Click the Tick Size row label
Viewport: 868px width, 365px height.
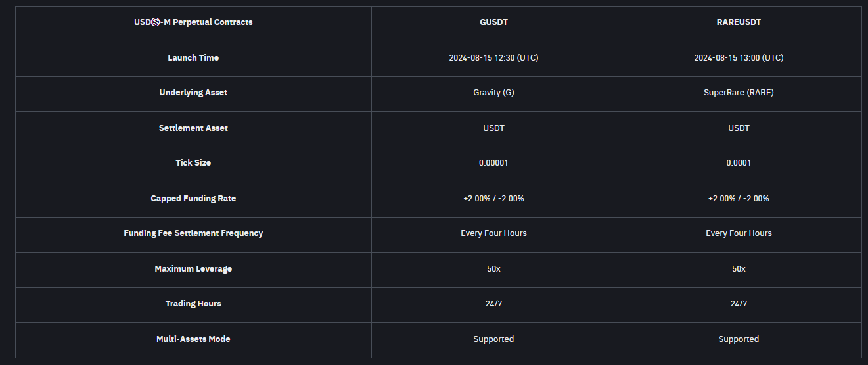(193, 163)
